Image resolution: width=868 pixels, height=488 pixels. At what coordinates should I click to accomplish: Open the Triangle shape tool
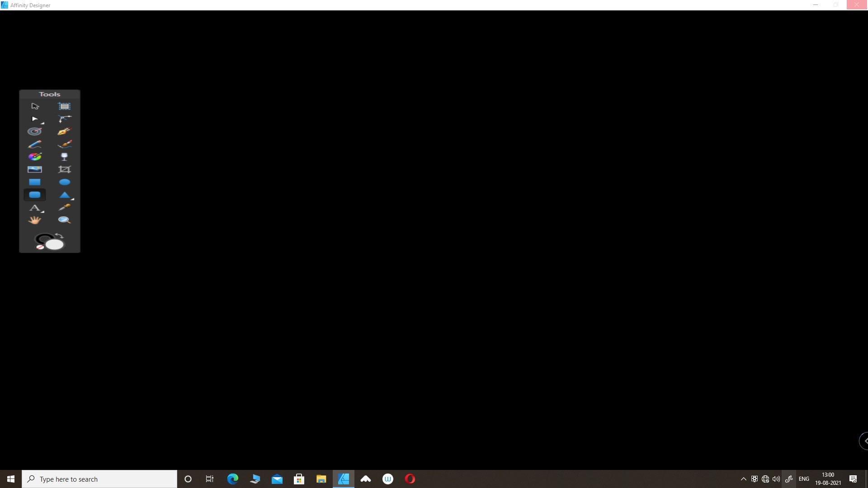click(x=66, y=195)
